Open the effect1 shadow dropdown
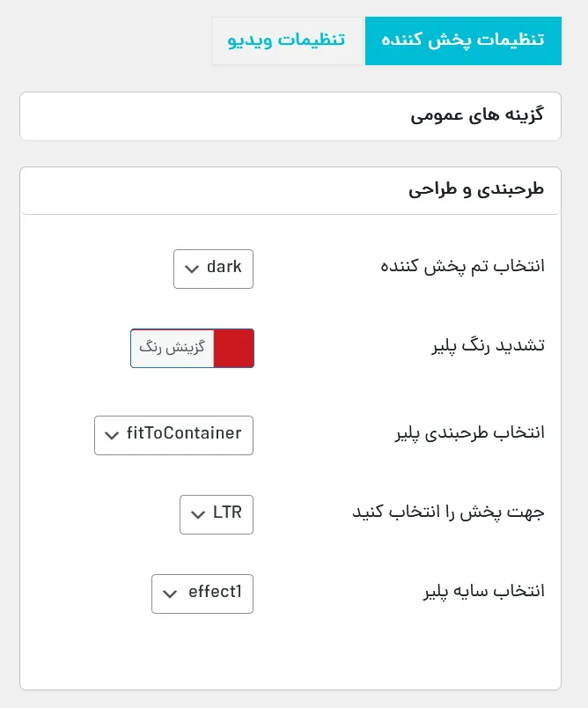588x708 pixels. [x=202, y=594]
